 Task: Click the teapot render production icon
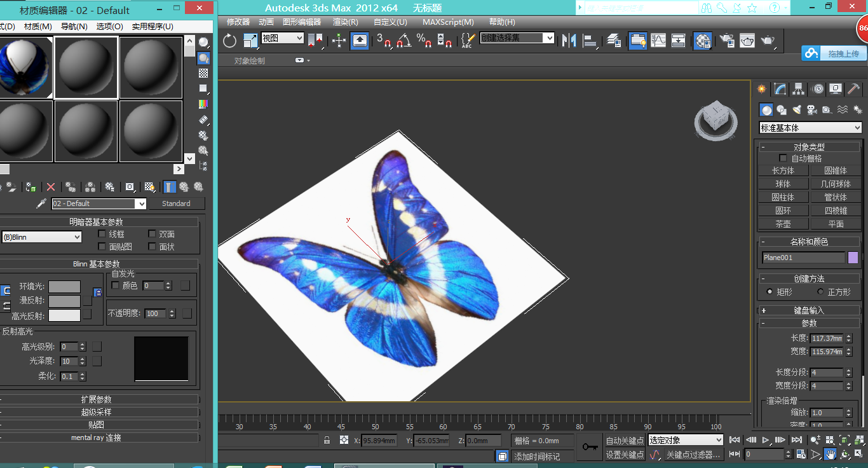tap(768, 41)
